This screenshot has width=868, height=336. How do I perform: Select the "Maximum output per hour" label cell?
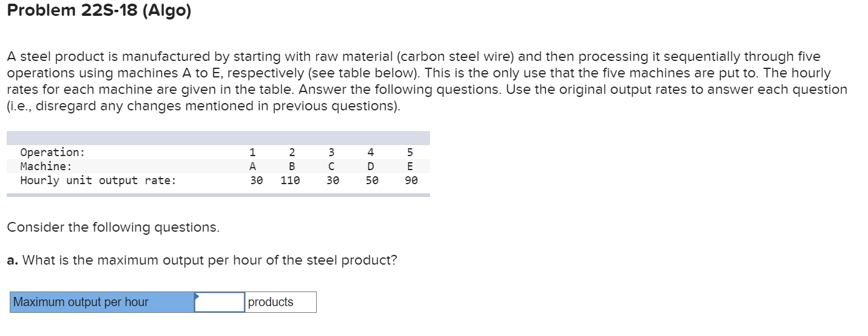102,302
